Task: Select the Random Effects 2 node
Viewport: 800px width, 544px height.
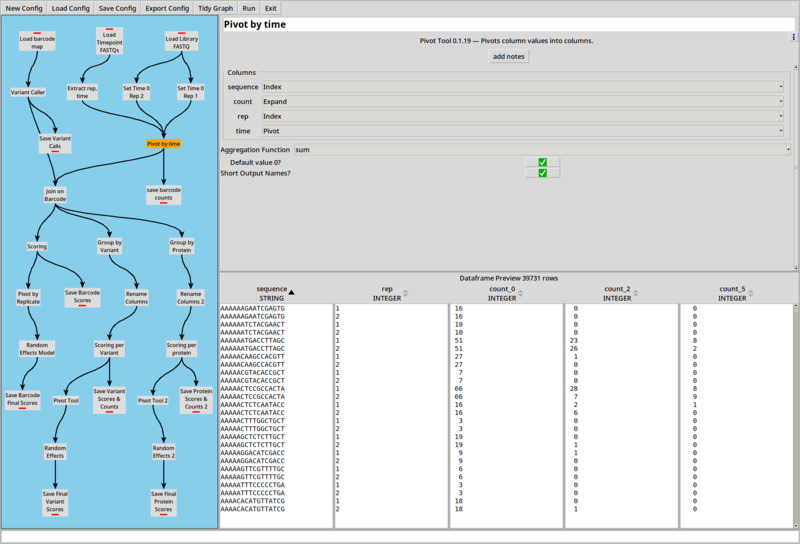Action: click(x=164, y=452)
